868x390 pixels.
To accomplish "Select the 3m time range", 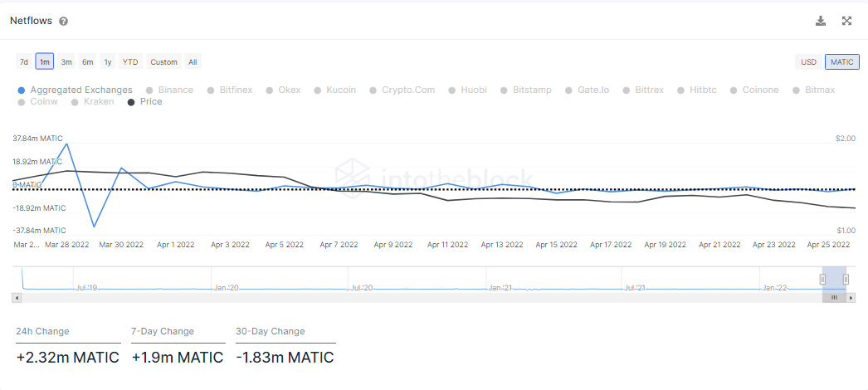I will coord(66,61).
